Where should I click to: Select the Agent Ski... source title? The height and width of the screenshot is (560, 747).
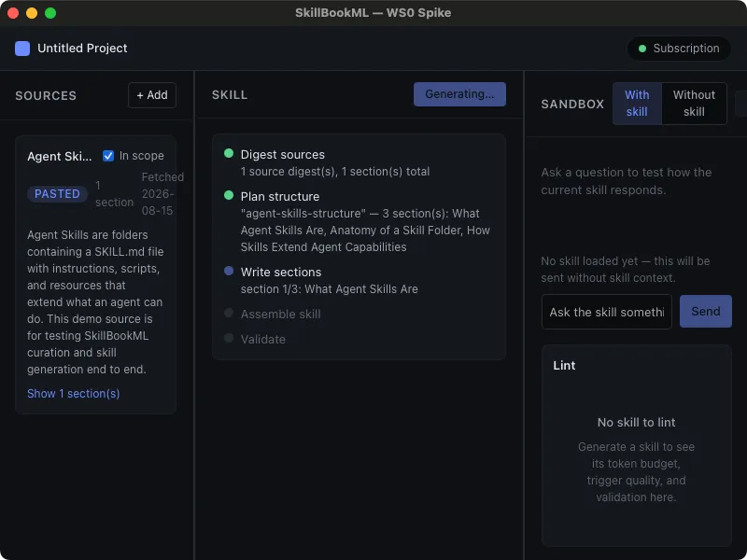coord(60,157)
